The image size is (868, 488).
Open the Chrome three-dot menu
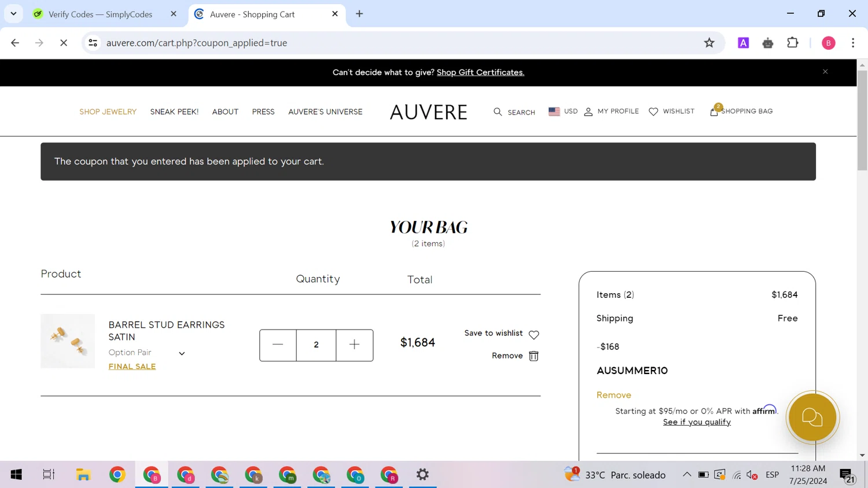click(x=853, y=43)
